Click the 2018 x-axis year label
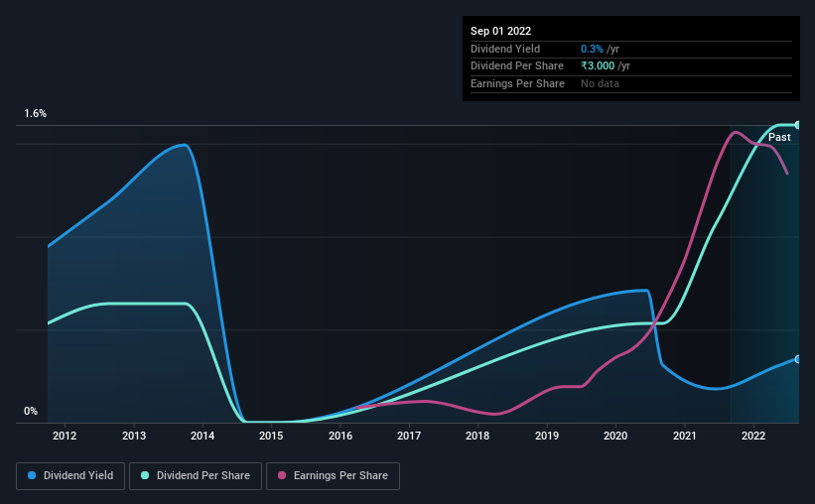Viewport: 815px width, 504px height. click(x=477, y=436)
